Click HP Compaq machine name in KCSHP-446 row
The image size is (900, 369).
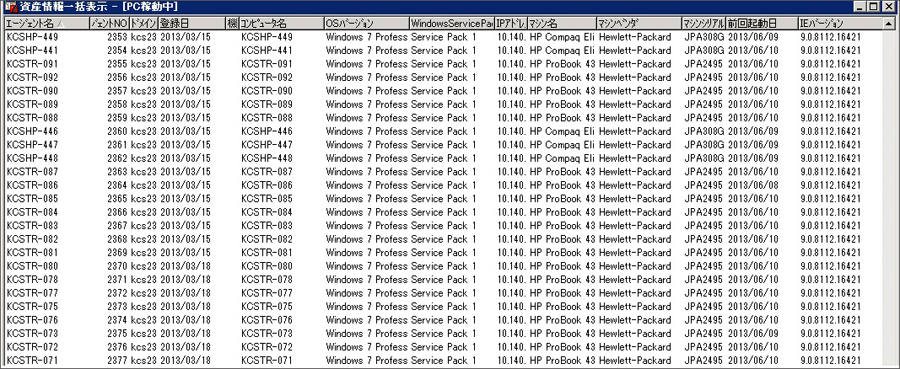click(562, 131)
